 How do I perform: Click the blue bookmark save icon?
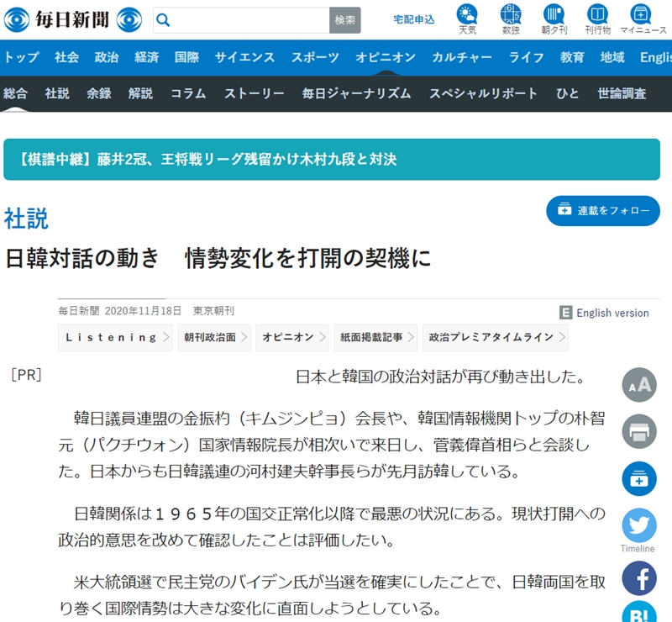coord(638,479)
